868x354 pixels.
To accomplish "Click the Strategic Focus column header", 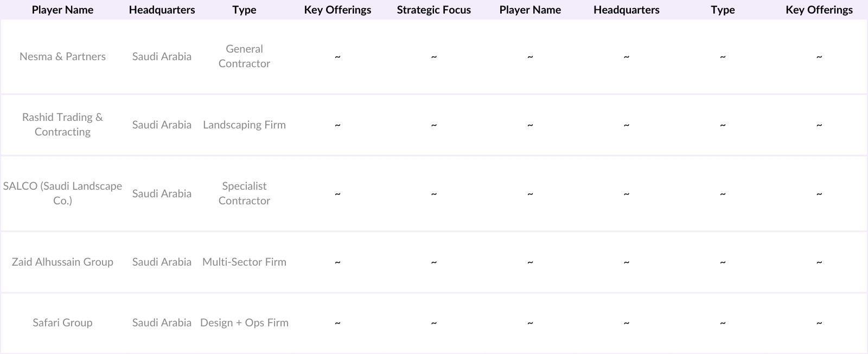I will 433,10.
